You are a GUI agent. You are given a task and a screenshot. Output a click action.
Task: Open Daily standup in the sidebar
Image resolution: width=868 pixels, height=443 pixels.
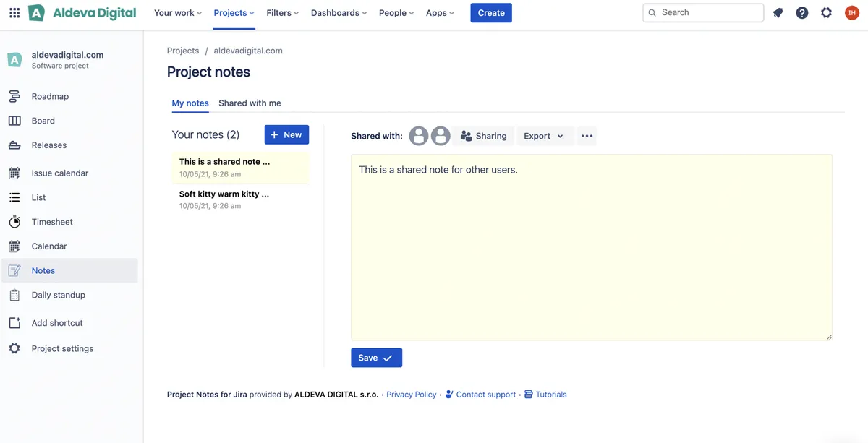pos(70,295)
